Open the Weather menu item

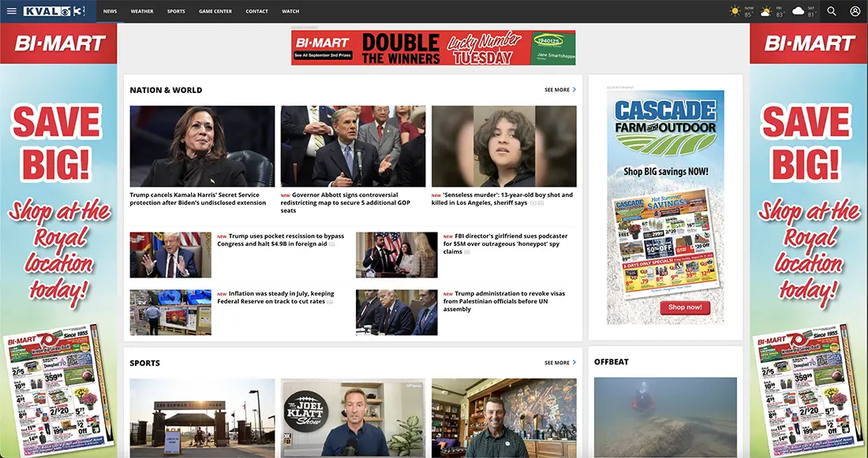coord(142,11)
